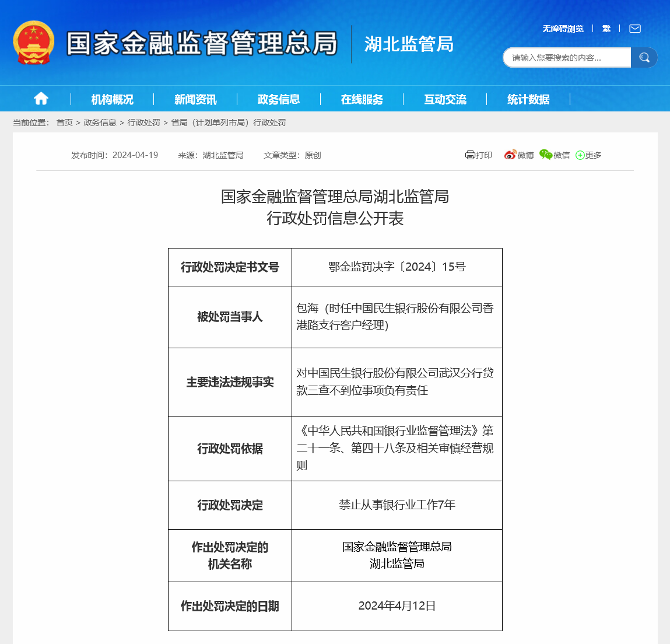Click the 当前位置 label
Screen dimensions: 670x644
click(x=31, y=123)
